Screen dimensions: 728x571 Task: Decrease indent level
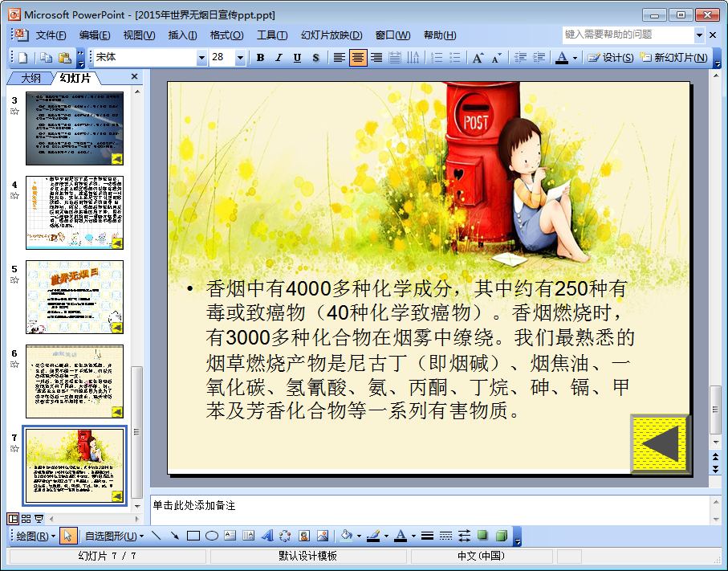pyautogui.click(x=520, y=58)
